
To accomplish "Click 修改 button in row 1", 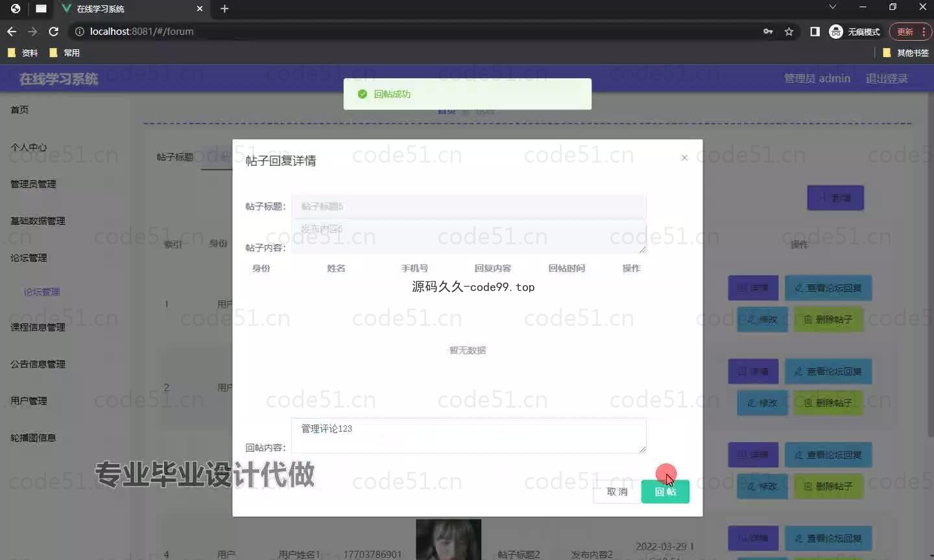I will click(762, 320).
